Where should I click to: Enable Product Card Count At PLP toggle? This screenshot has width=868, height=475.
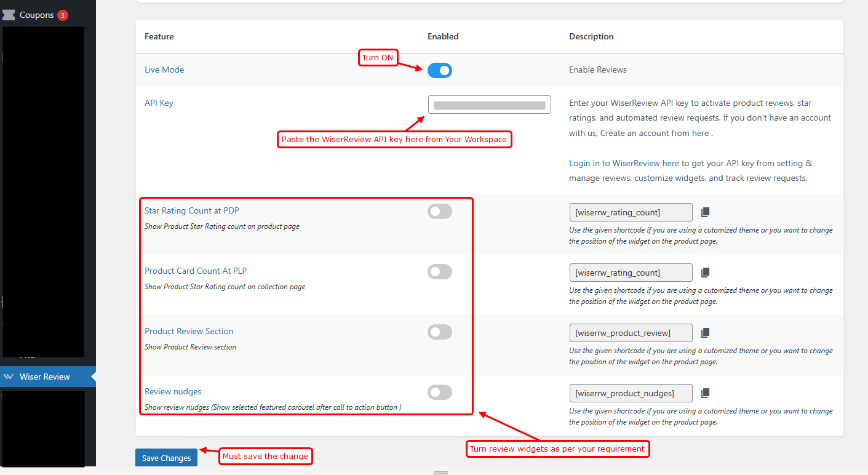click(x=440, y=272)
